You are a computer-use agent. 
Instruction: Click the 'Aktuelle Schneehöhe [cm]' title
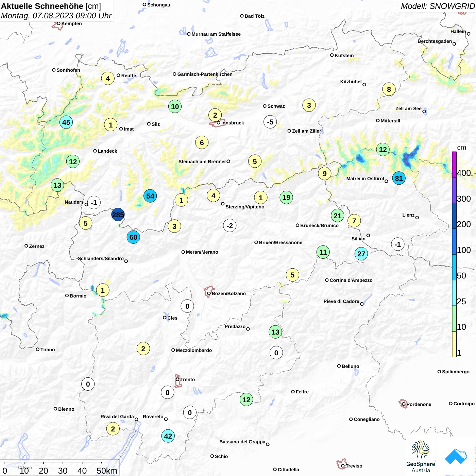51,6
